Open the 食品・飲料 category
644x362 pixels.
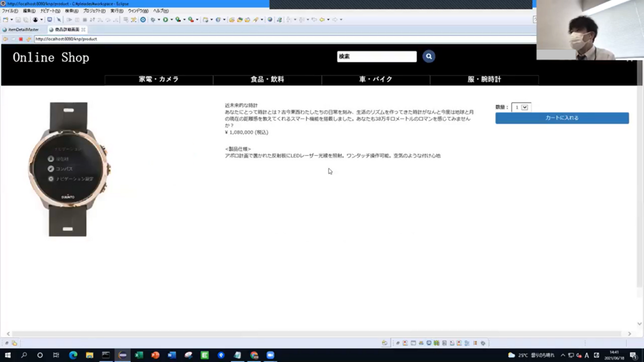pos(267,80)
